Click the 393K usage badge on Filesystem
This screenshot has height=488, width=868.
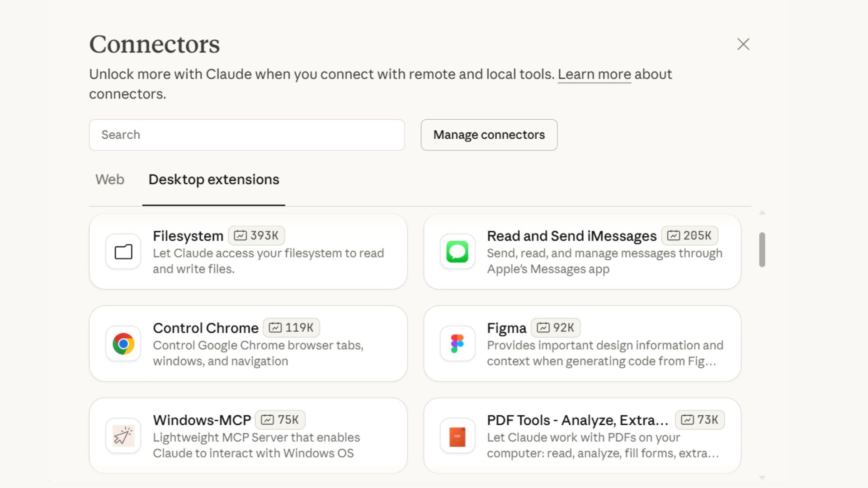coord(256,235)
